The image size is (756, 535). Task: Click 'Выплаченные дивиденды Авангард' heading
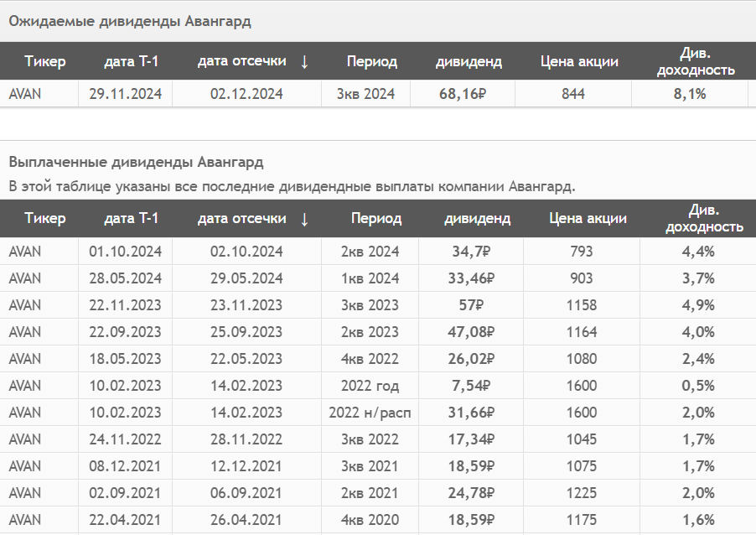point(136,162)
